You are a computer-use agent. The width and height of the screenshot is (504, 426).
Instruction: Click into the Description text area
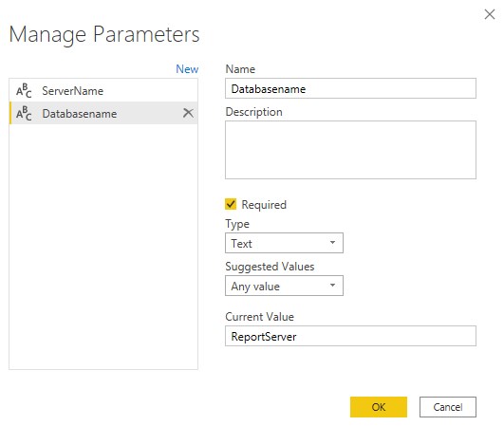coord(350,150)
